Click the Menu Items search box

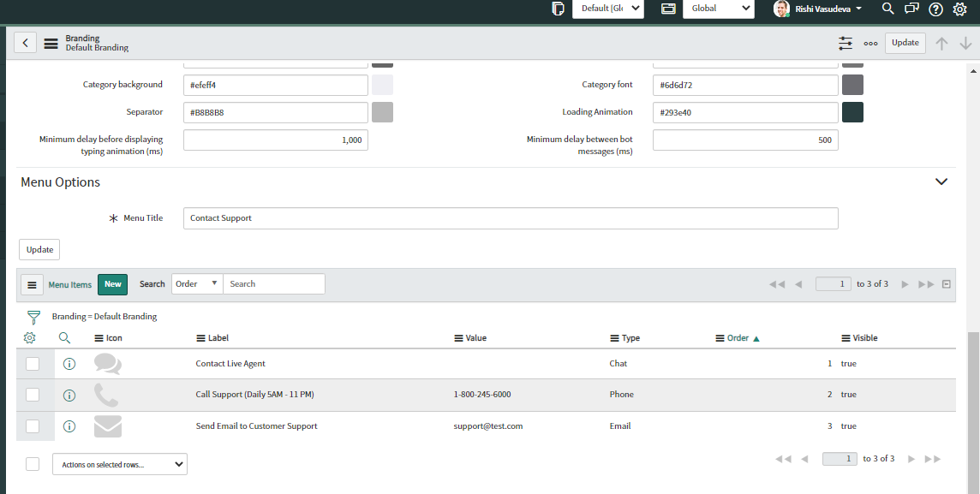pos(274,284)
